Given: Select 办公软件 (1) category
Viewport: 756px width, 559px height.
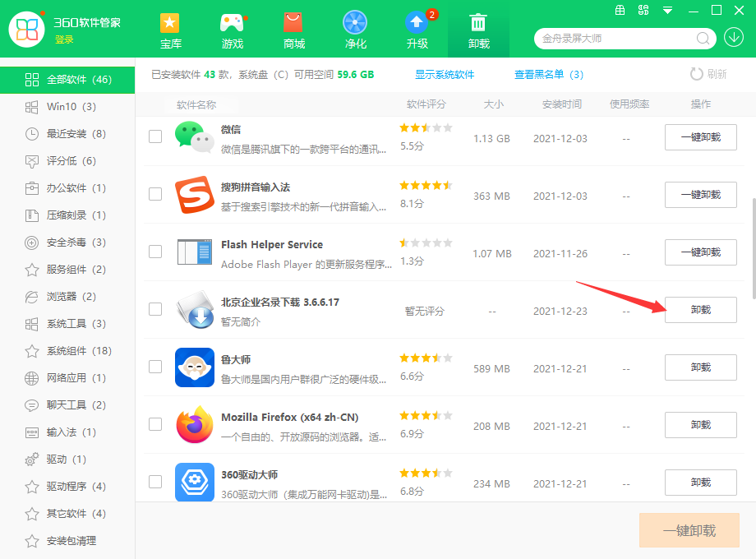Looking at the screenshot, I should point(67,188).
